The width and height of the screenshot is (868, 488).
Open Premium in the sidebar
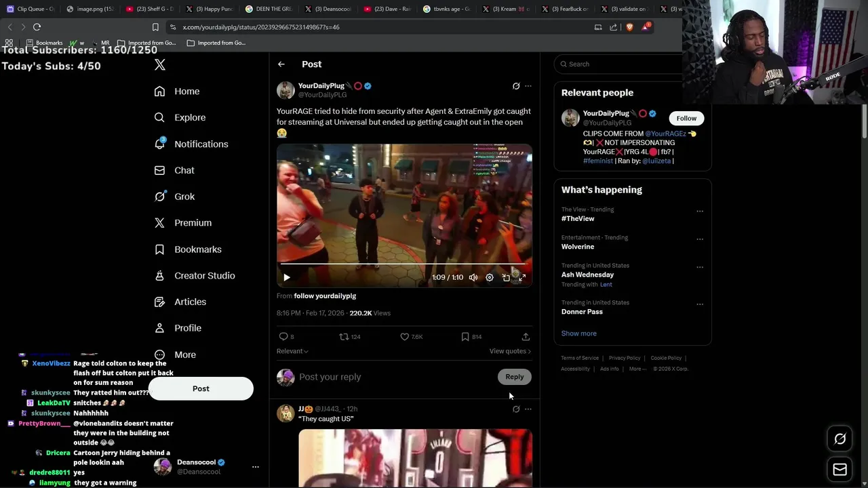pyautogui.click(x=183, y=223)
